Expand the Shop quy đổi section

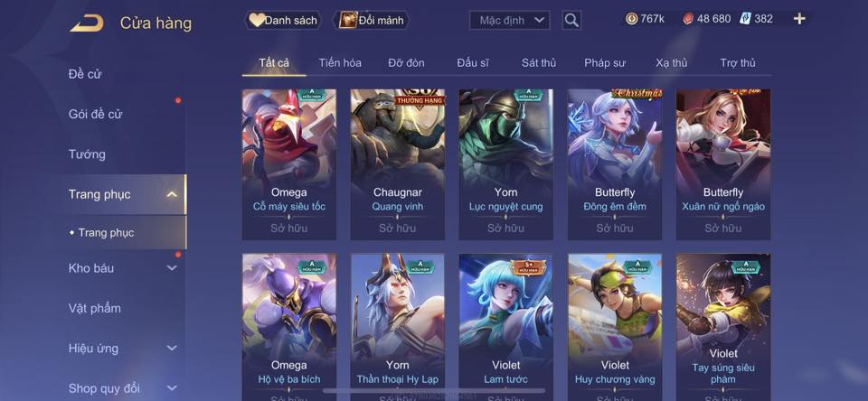point(172,388)
